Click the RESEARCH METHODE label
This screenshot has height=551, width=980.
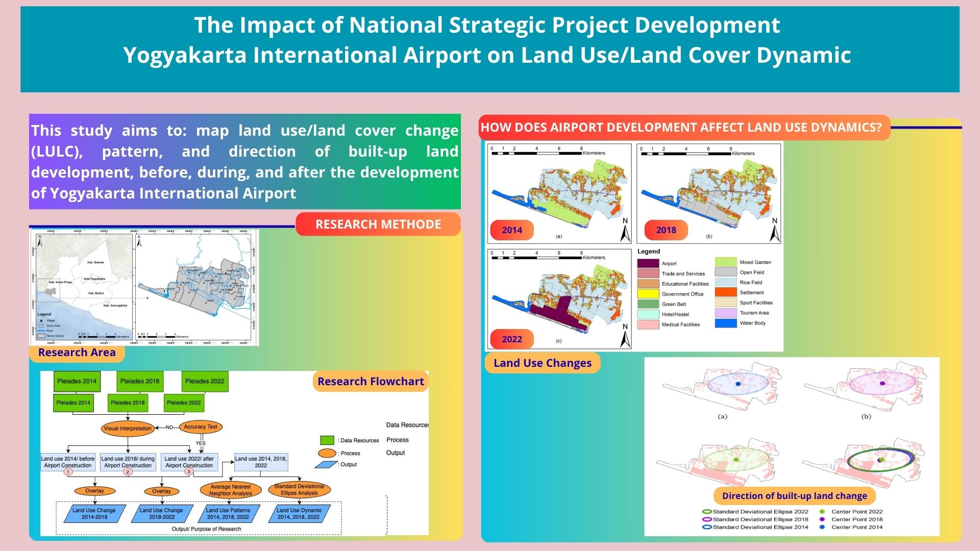[378, 224]
